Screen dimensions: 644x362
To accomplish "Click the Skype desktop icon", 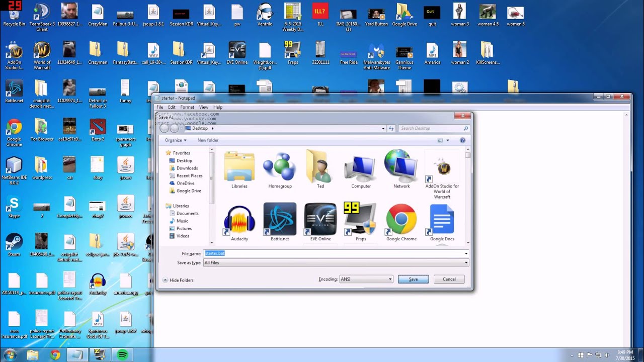I will point(14,207).
